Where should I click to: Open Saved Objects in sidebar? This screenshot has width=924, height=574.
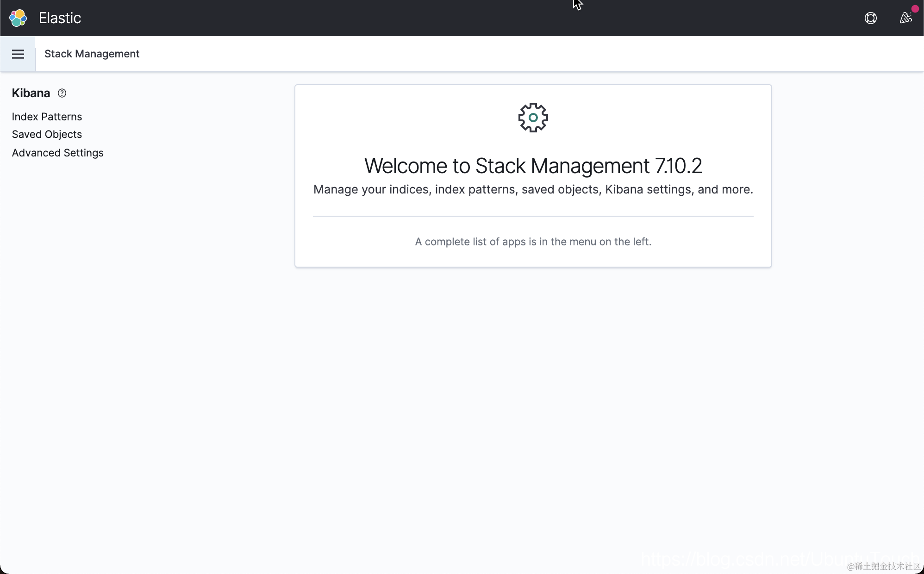coord(47,134)
